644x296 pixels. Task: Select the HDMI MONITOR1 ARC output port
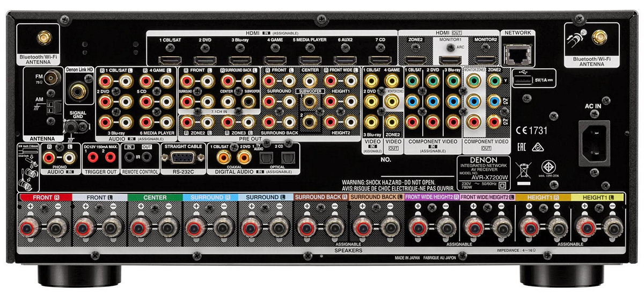point(450,60)
